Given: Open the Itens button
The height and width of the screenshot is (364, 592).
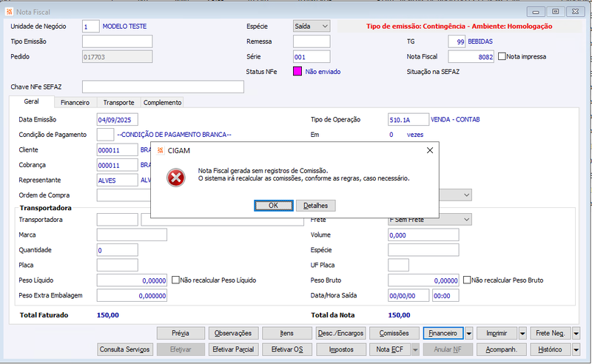Looking at the screenshot, I should (x=287, y=334).
